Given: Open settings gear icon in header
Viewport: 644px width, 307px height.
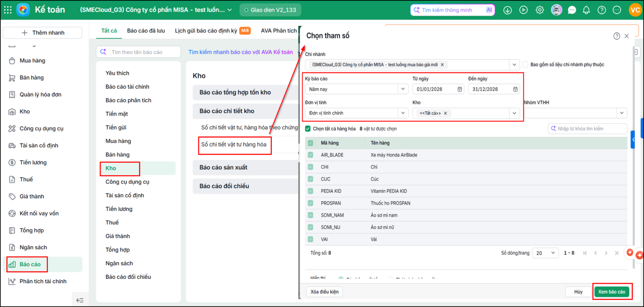Looking at the screenshot, I should click(x=540, y=10).
